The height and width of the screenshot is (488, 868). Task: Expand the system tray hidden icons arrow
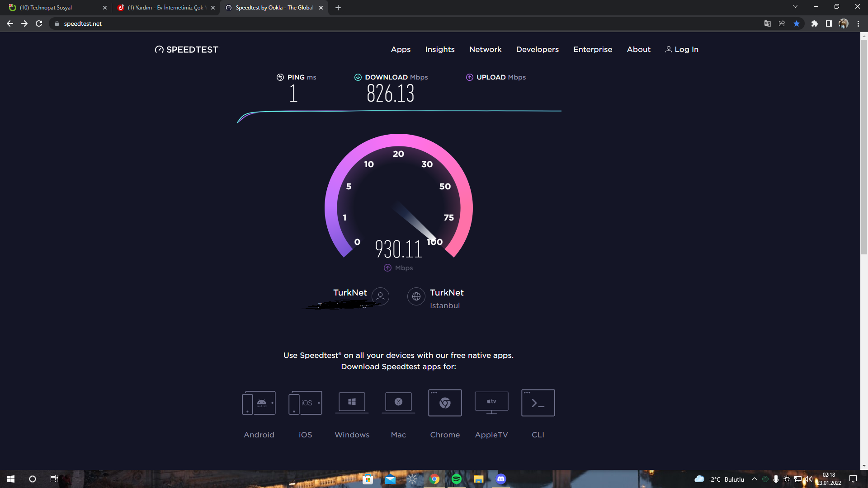tap(754, 479)
